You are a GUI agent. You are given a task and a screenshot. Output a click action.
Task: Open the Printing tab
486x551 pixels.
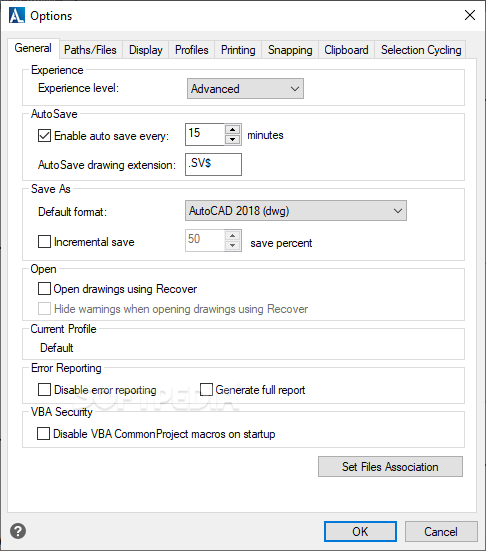238,50
